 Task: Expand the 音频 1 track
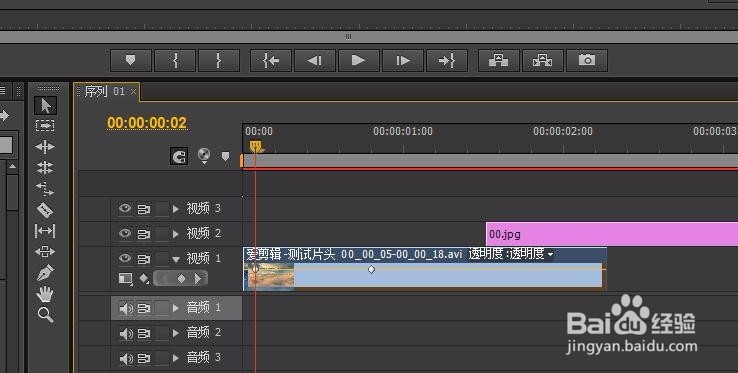tap(176, 308)
